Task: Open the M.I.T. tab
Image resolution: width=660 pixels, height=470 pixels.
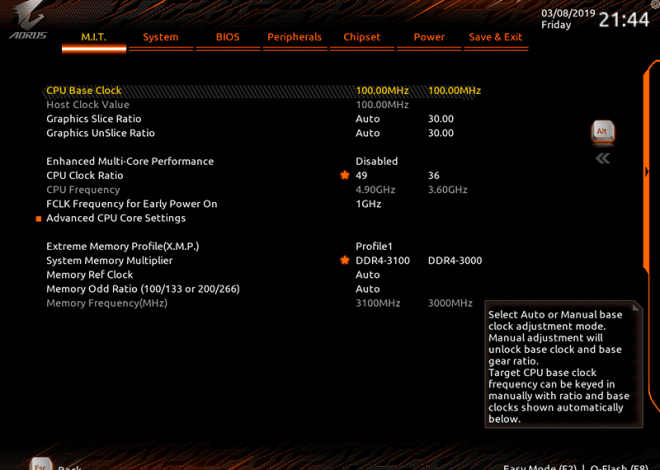Action: (x=93, y=37)
